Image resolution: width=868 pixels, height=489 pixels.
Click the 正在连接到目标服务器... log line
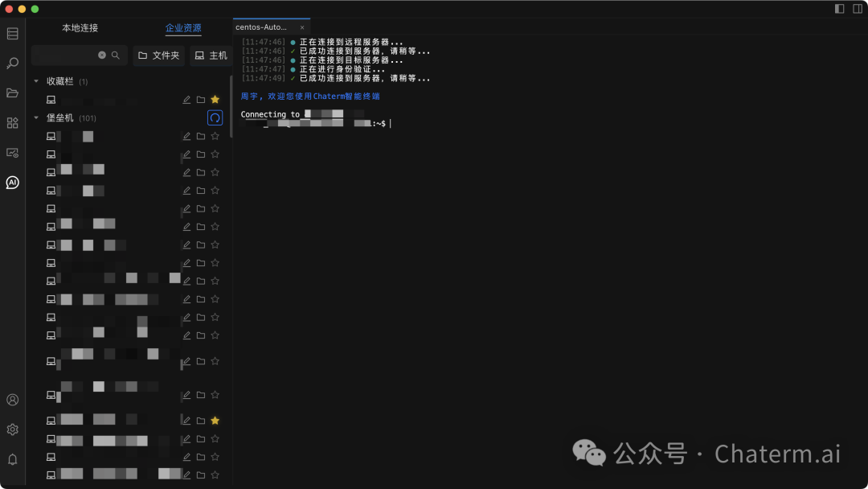(x=322, y=60)
